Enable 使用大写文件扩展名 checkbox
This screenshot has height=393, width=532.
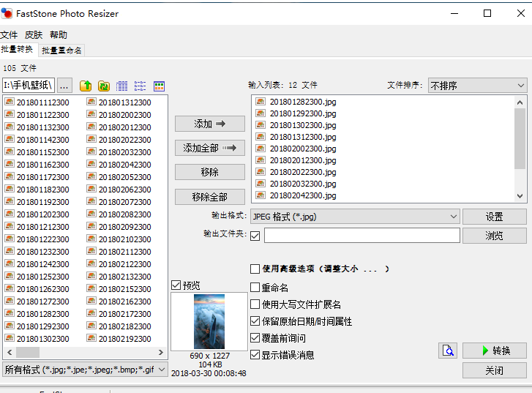255,304
